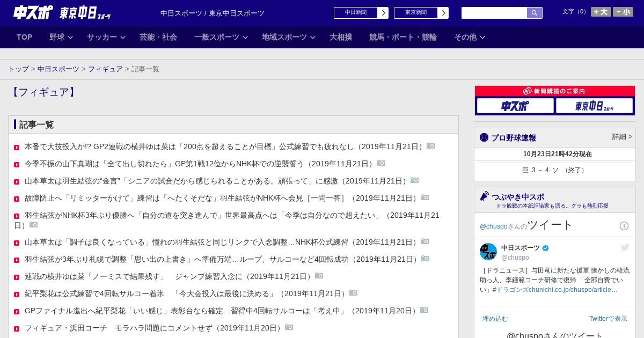Click camera icon beside 羽生結弦がNHK杯3年ぶり優勝へ article
The width and height of the screenshot is (644, 338).
point(33,225)
